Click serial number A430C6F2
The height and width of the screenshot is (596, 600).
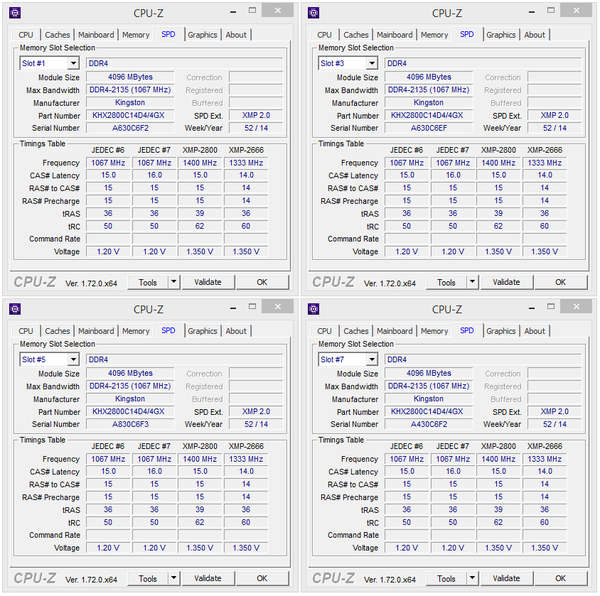(429, 424)
